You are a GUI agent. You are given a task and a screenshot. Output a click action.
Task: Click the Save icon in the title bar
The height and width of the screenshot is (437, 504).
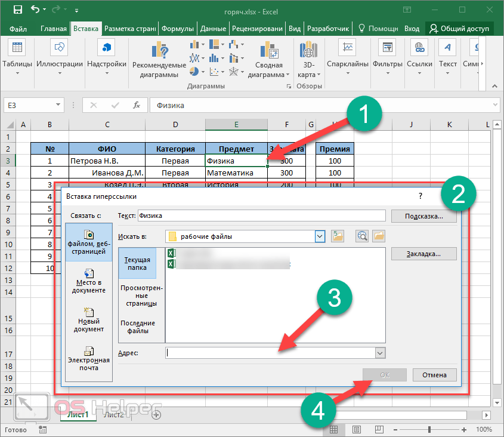(x=17, y=10)
